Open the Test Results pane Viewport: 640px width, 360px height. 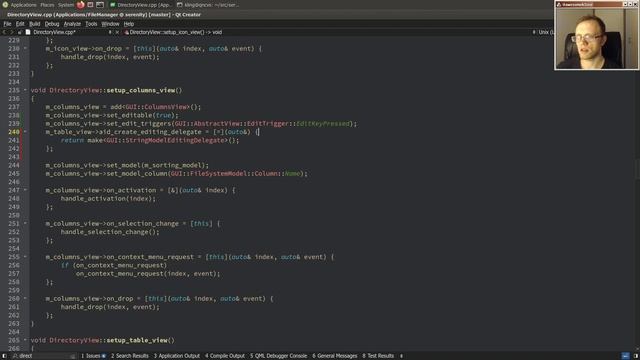point(378,356)
